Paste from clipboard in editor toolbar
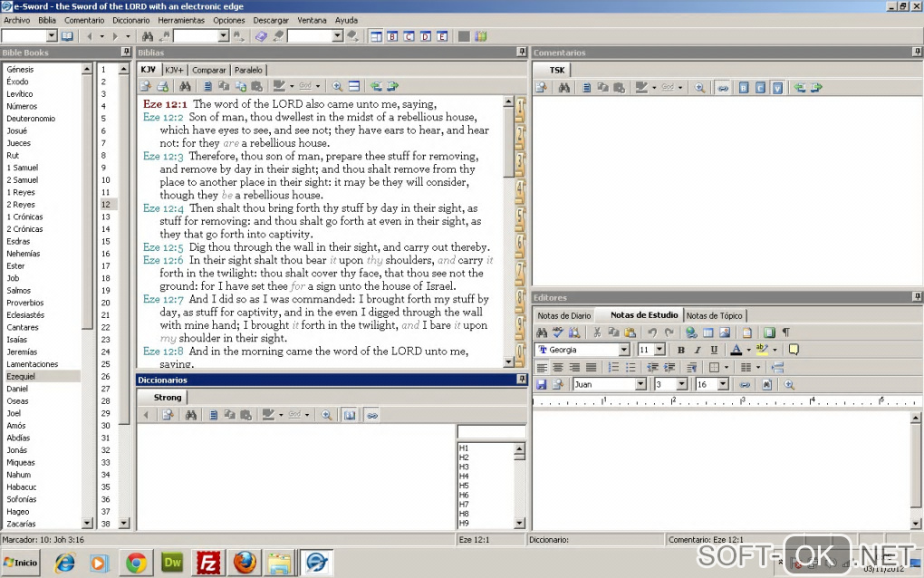Viewport: 924px width, 578px height. coord(630,332)
